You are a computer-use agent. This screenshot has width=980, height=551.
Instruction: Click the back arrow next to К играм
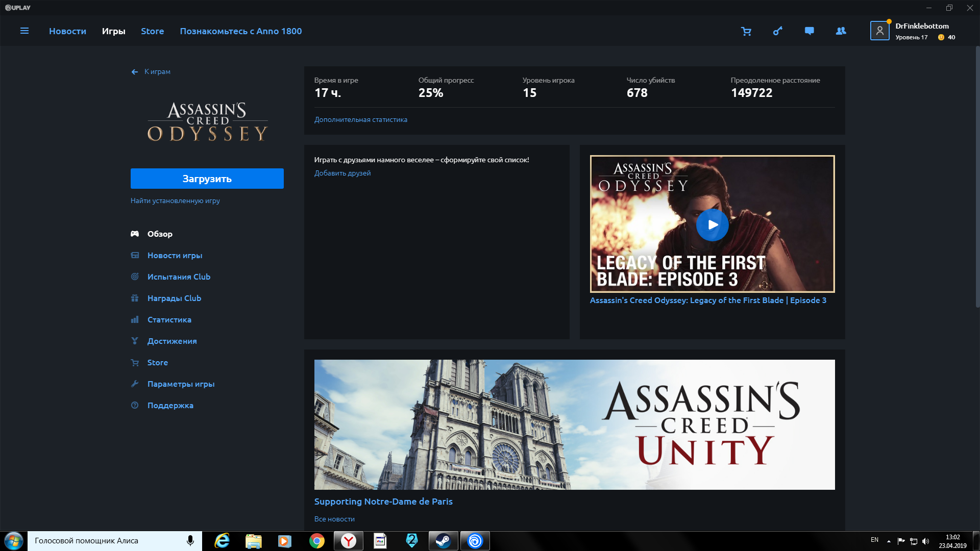(x=135, y=72)
